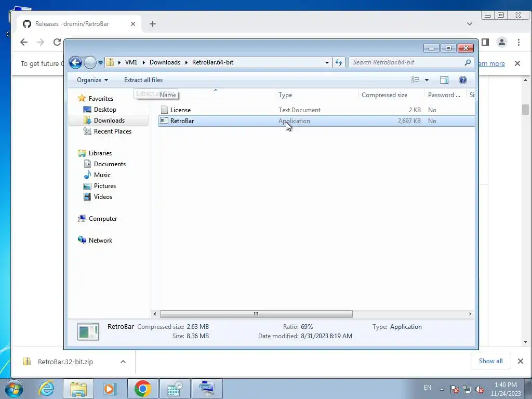Open the Windows Start menu

[14, 389]
